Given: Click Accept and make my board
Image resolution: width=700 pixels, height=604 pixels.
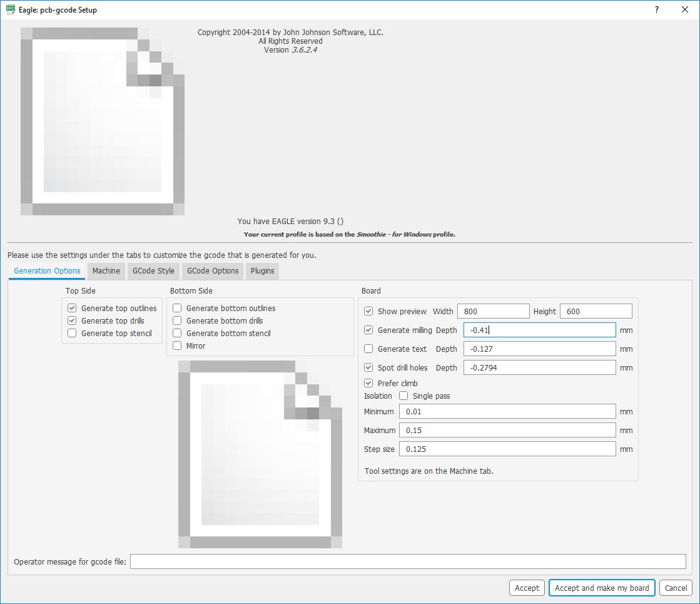Looking at the screenshot, I should 602,588.
